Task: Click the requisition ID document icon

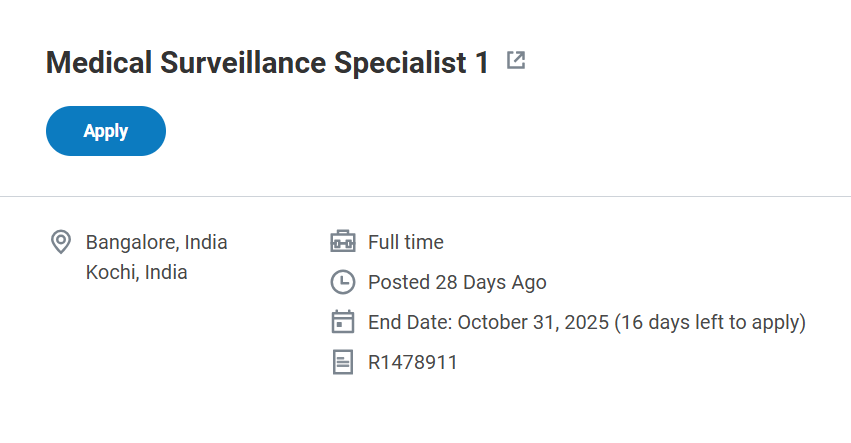Action: (343, 362)
